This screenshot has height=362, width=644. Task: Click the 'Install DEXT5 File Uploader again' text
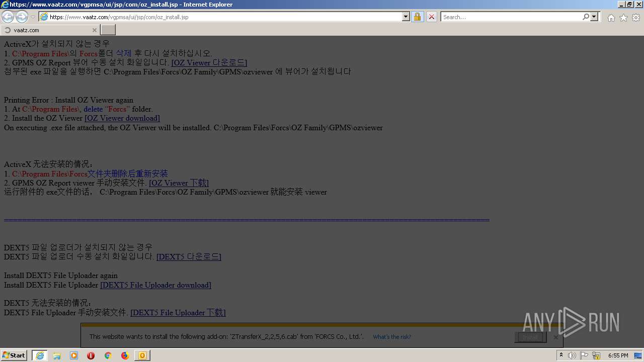pos(61,276)
